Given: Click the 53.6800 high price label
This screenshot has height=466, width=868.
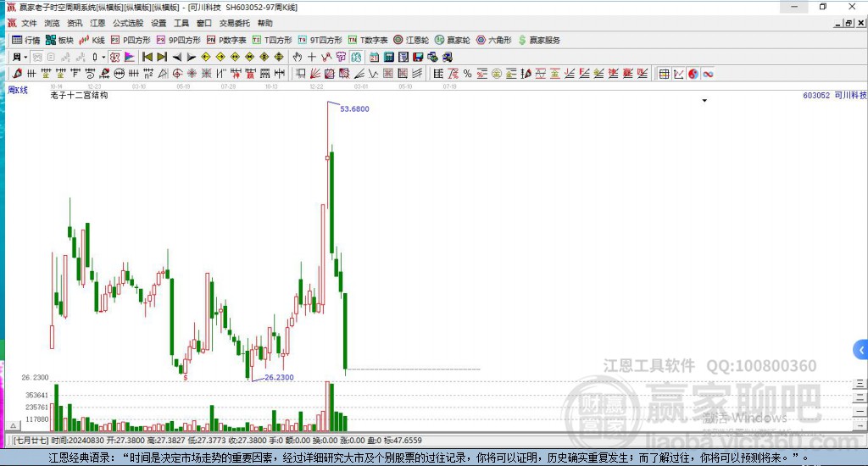Looking at the screenshot, I should click(x=354, y=109).
